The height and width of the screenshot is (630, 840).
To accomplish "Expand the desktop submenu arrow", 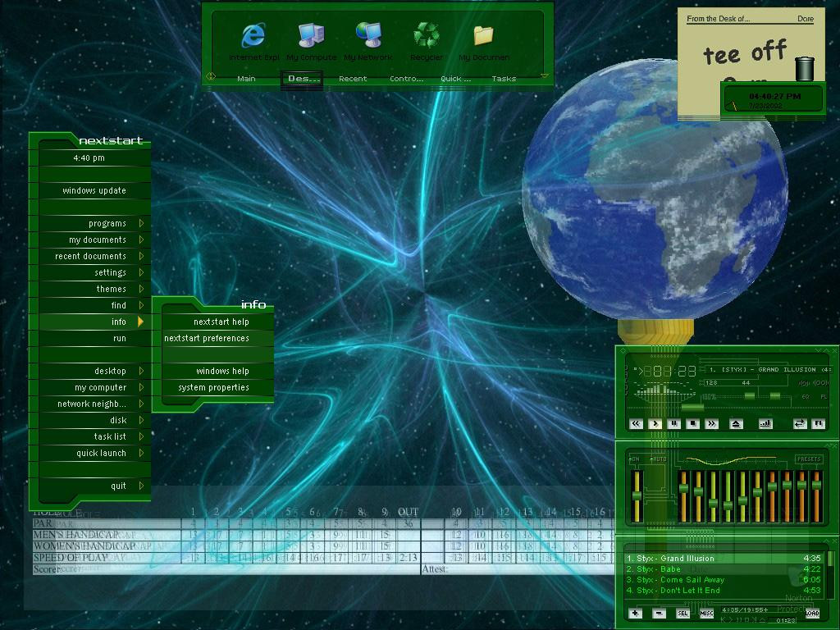I will [141, 371].
